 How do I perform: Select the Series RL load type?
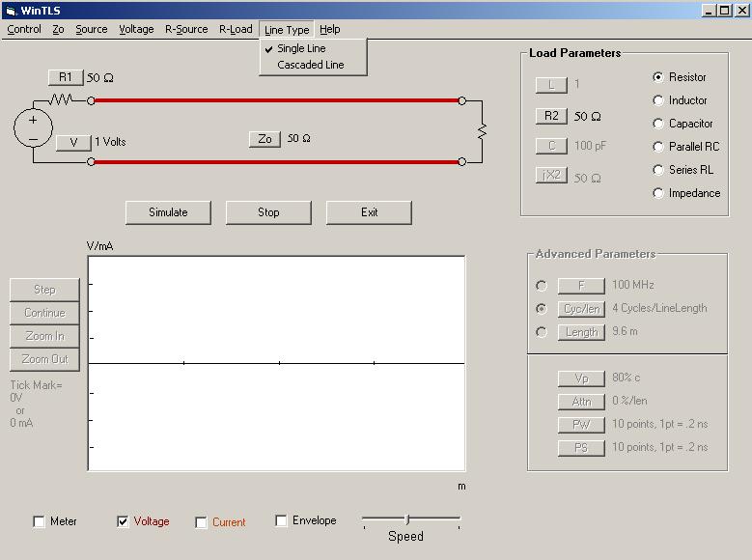(658, 170)
